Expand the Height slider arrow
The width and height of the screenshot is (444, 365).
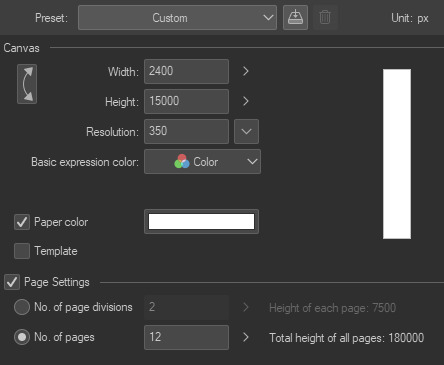246,101
